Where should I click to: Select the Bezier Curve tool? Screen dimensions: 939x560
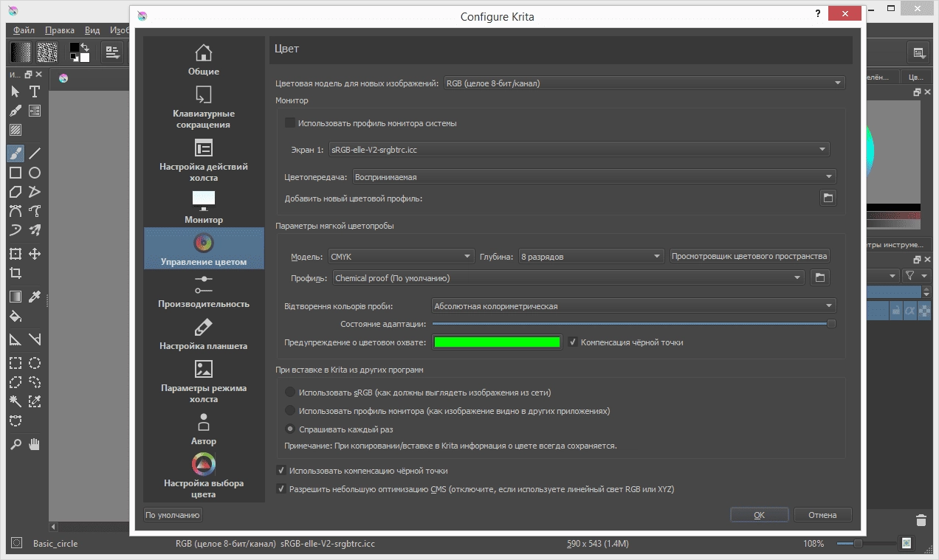tap(15, 211)
